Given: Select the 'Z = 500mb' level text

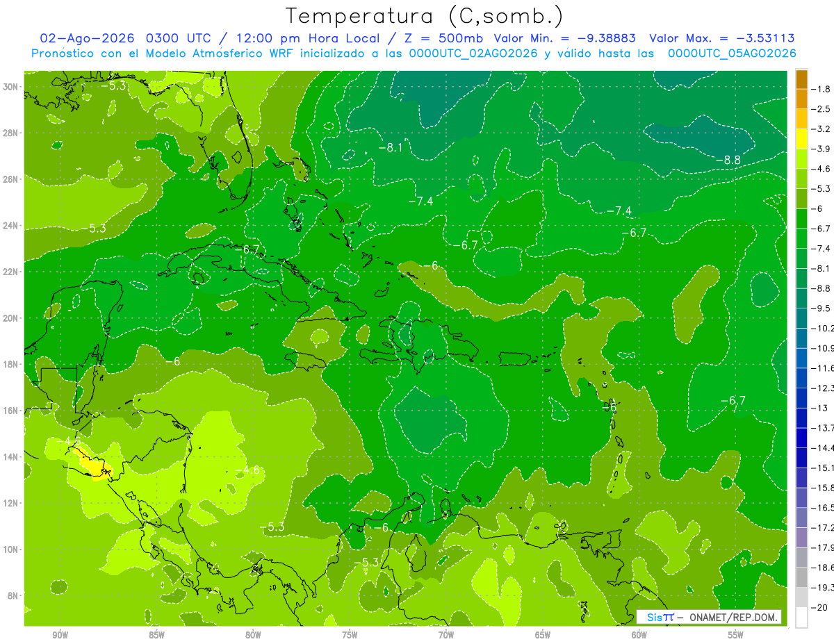Looking at the screenshot, I should 443,38.
